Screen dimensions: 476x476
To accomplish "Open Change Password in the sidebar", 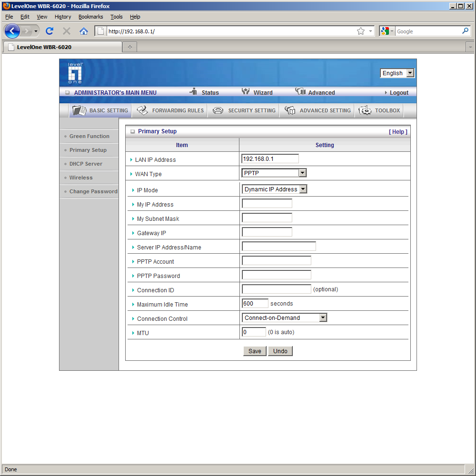I will click(x=93, y=191).
